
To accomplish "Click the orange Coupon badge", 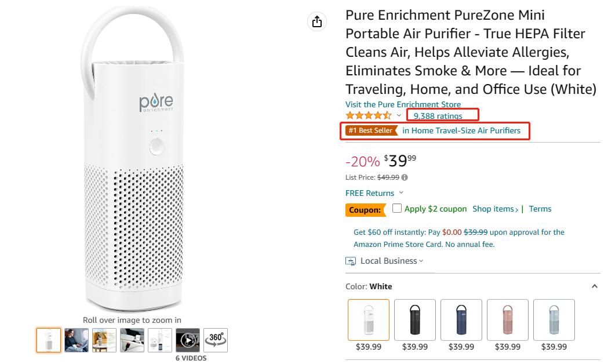I will pos(366,210).
